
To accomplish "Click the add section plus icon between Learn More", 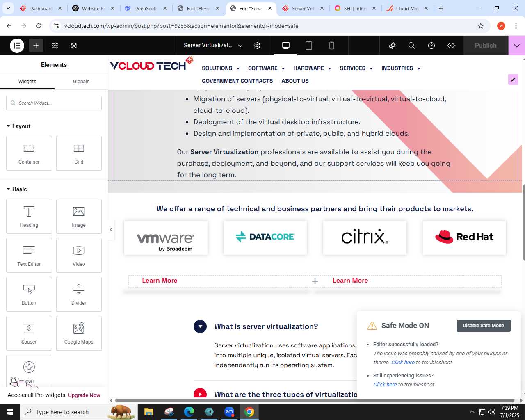I will point(315,281).
